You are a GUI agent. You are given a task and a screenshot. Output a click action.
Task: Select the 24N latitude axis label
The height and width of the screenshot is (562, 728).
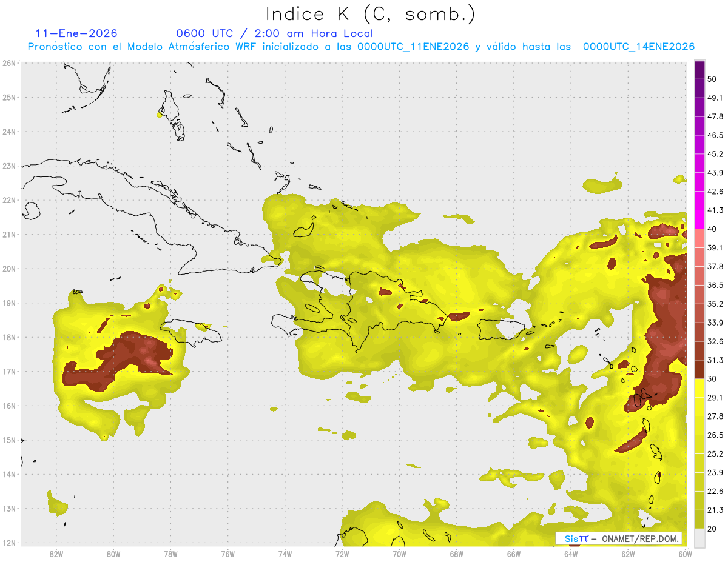click(x=8, y=132)
